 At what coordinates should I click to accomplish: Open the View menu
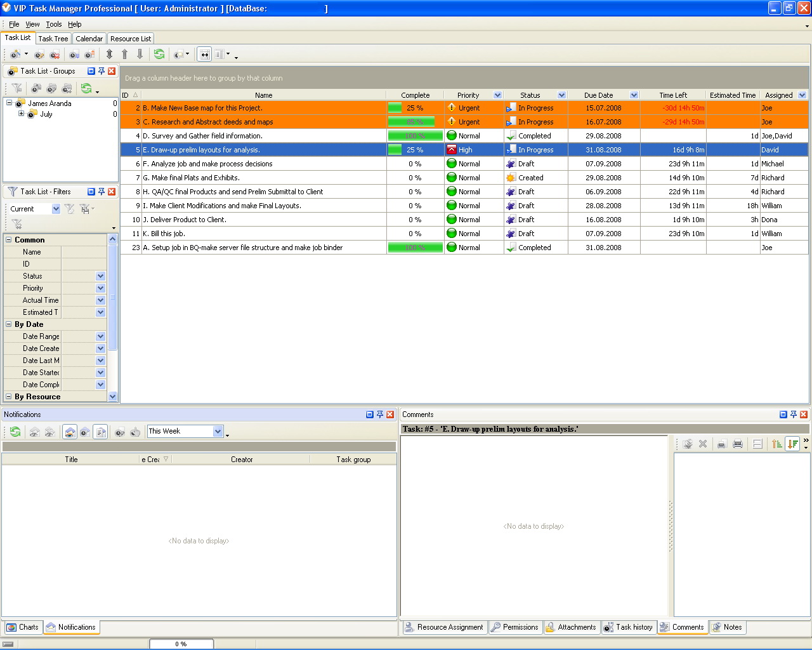(x=32, y=24)
